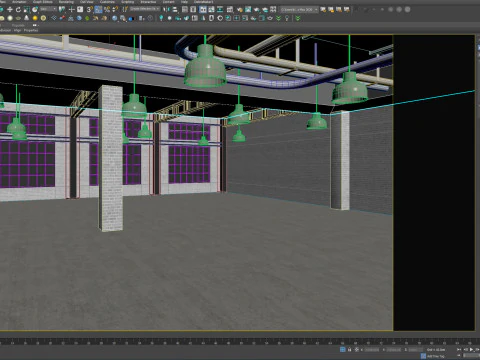The width and height of the screenshot is (480, 360).
Task: Toggle Percent Snap
Action: click(x=107, y=9)
